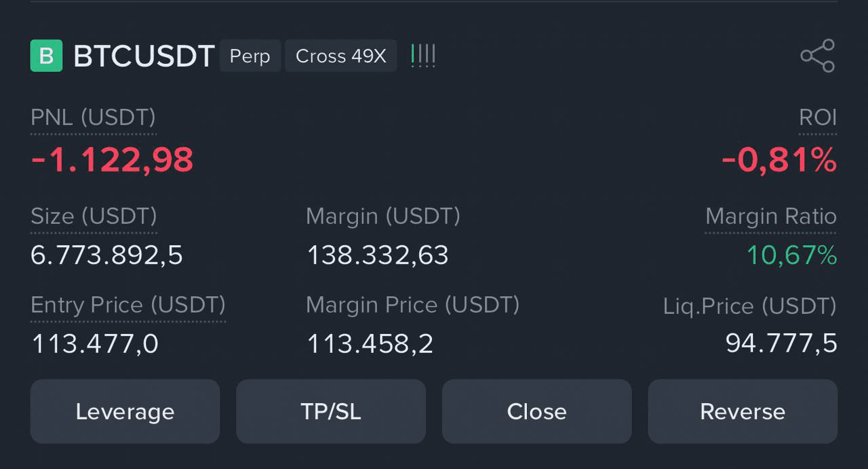Screen dimensions: 868x469
Task: Set TP/SL for the position
Action: pyautogui.click(x=331, y=411)
